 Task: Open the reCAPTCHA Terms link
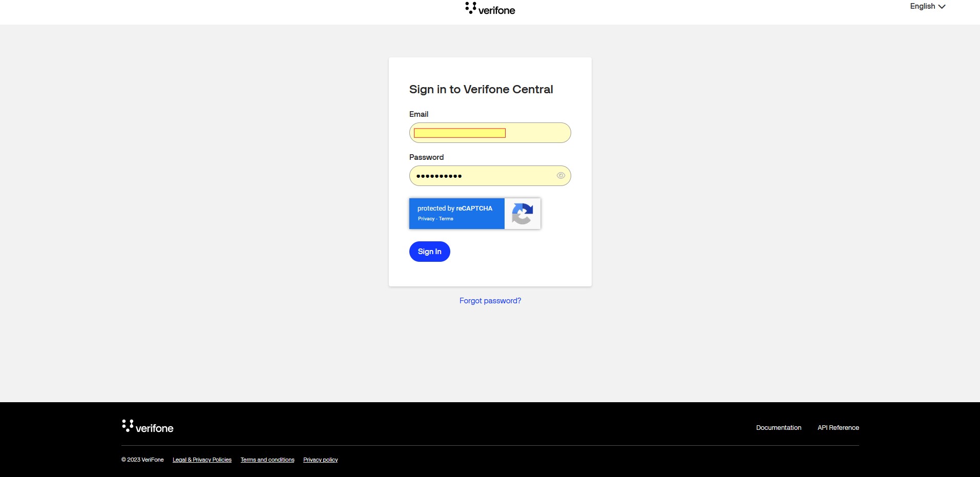446,219
